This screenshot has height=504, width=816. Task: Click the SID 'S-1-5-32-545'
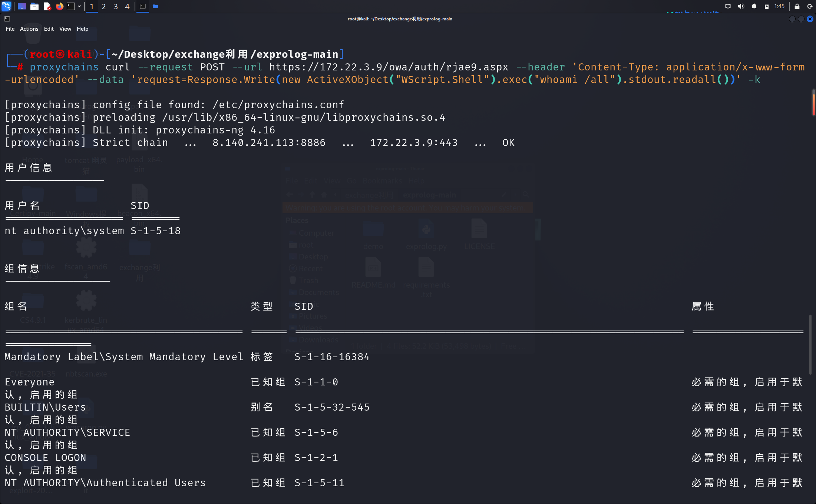pos(332,407)
